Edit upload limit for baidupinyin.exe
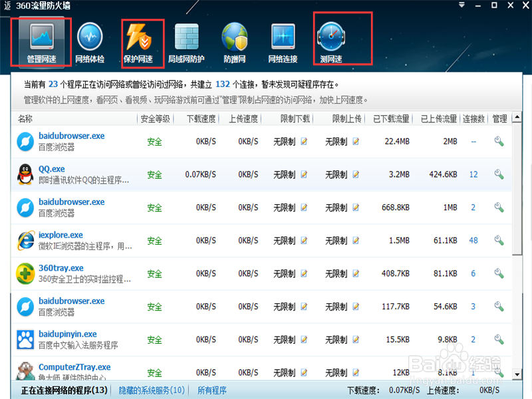This screenshot has width=532, height=399. pyautogui.click(x=356, y=340)
